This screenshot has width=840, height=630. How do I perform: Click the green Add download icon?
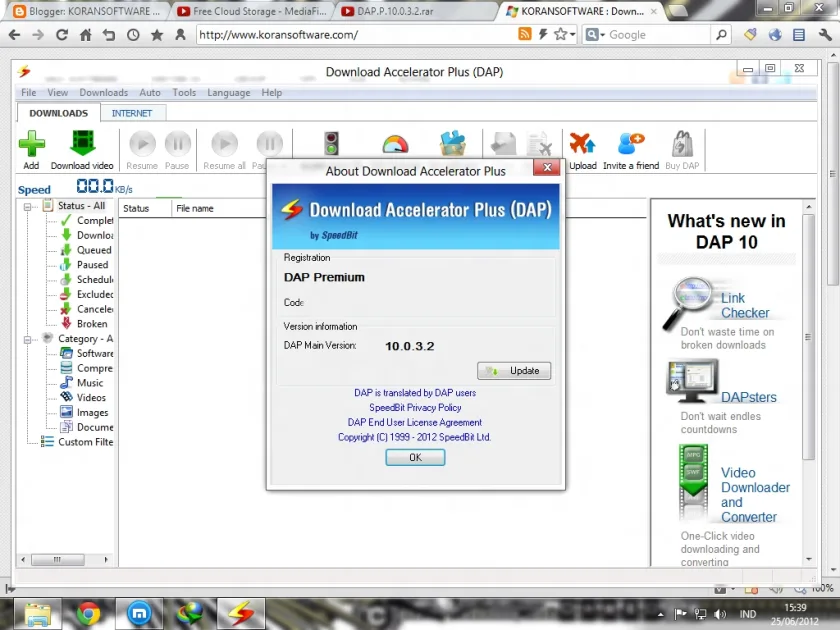[x=32, y=144]
